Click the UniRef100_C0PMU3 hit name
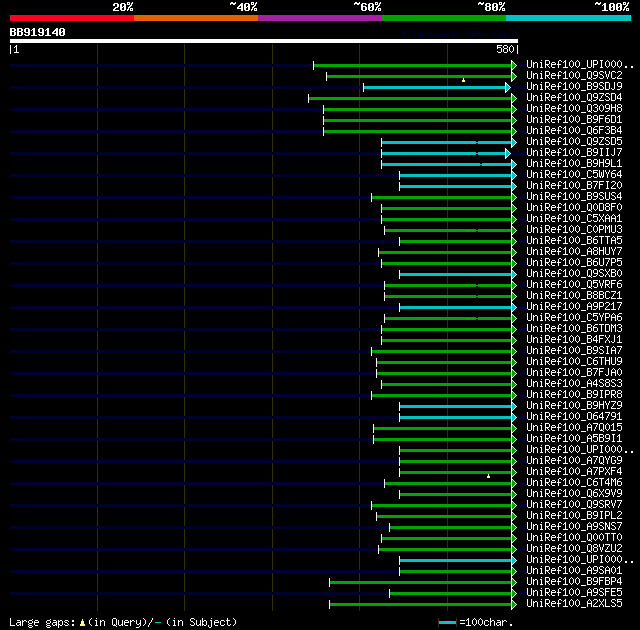Viewport: 640px width, 630px height. click(574, 230)
